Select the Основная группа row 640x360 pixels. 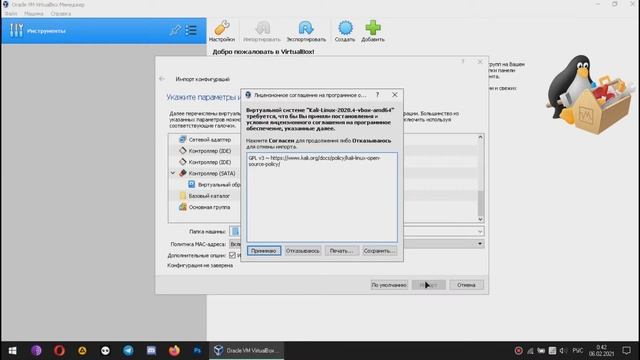209,207
